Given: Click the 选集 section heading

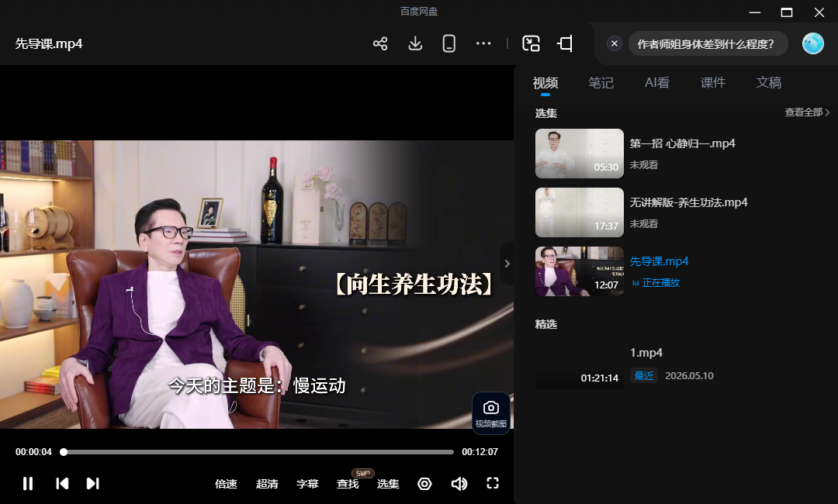Looking at the screenshot, I should [545, 113].
